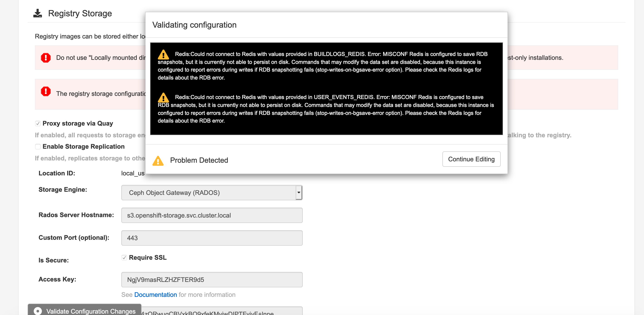Click the Storage Engine dropdown arrow
Viewport: 644px width, 315px height.
pyautogui.click(x=299, y=193)
